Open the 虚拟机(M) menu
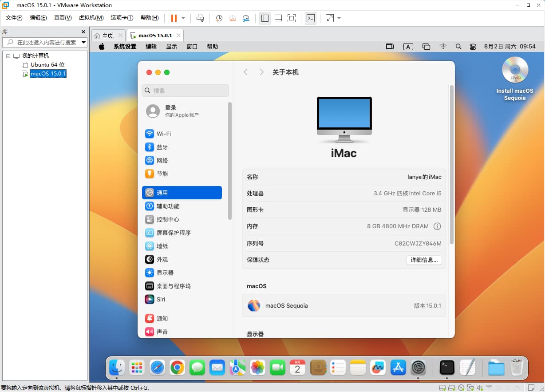The width and height of the screenshot is (545, 392). (x=91, y=18)
